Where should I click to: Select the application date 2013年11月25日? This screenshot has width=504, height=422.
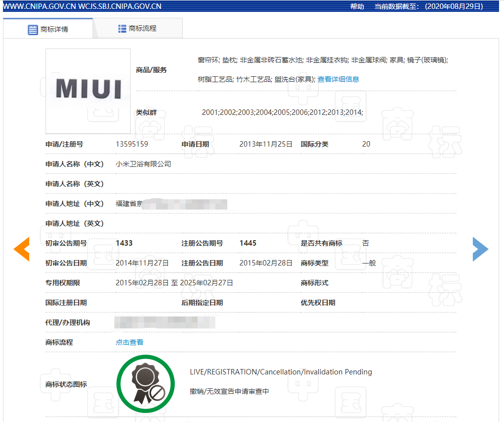[x=266, y=144]
